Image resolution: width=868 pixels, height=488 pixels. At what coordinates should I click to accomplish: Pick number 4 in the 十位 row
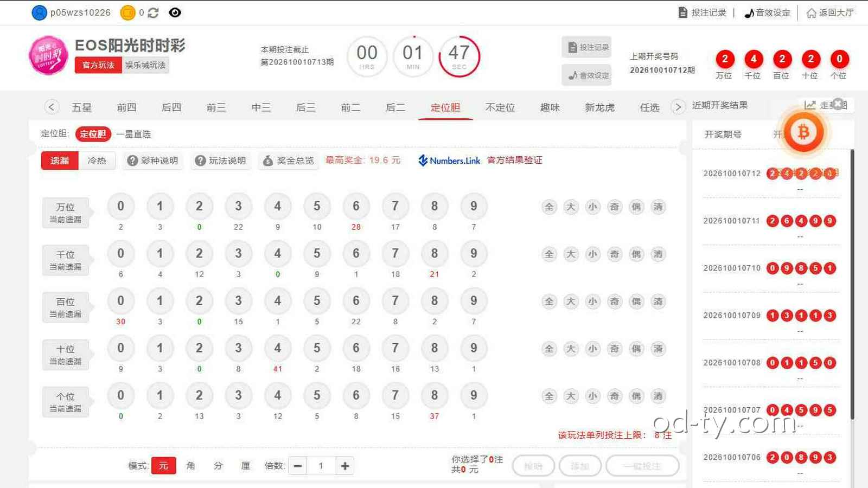(x=278, y=348)
